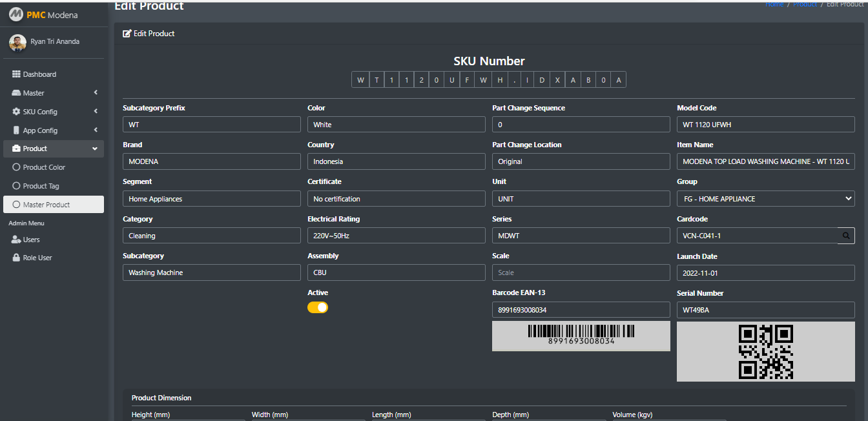
Task: Open the Dashboard menu item
Action: [x=54, y=74]
